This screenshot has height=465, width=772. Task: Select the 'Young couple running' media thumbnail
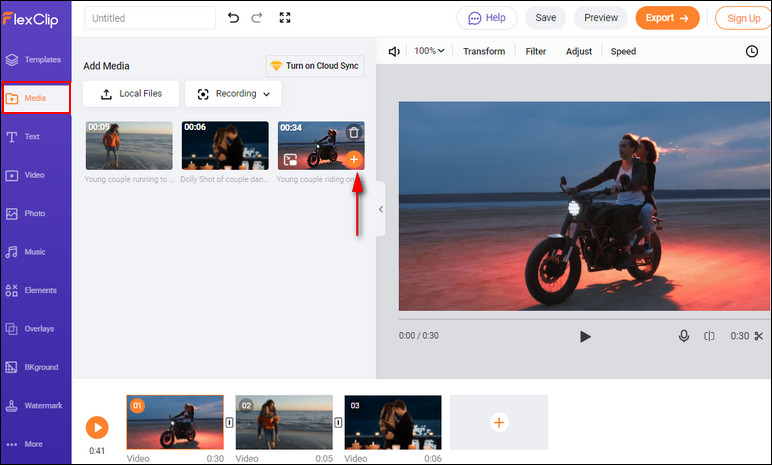tap(129, 145)
